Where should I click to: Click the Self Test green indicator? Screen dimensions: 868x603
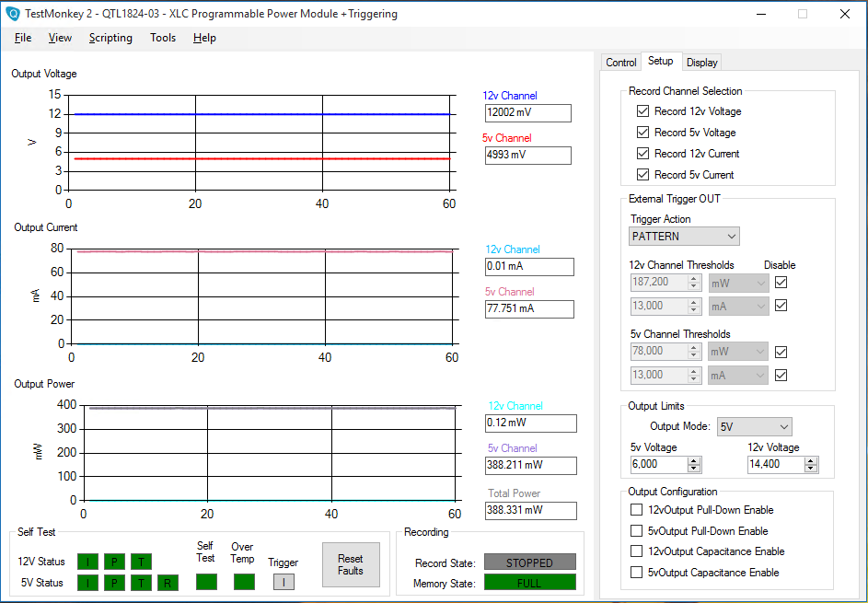[x=206, y=582]
